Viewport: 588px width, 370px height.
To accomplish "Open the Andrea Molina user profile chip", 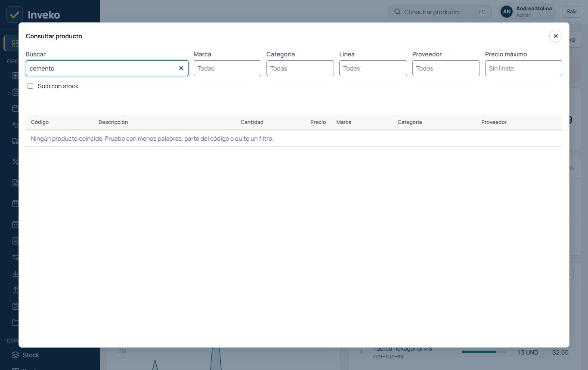I will point(527,12).
